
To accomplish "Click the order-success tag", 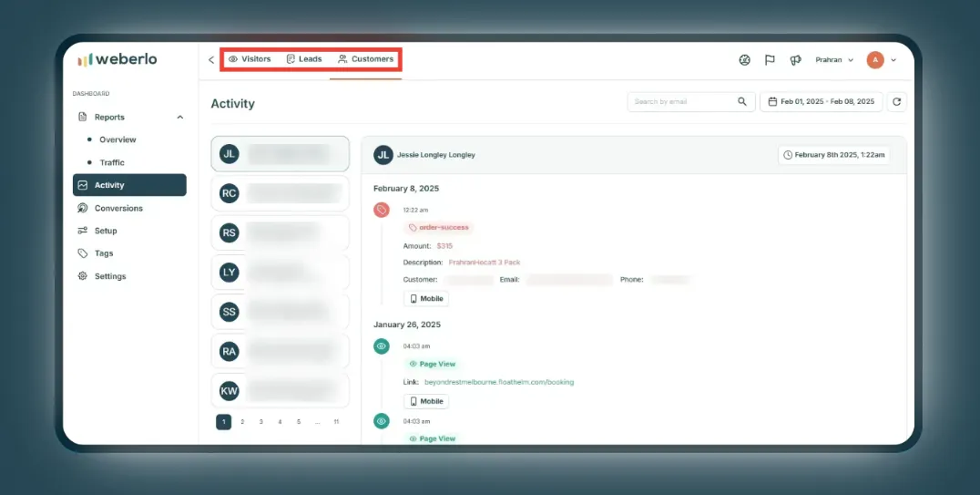I will click(x=438, y=228).
